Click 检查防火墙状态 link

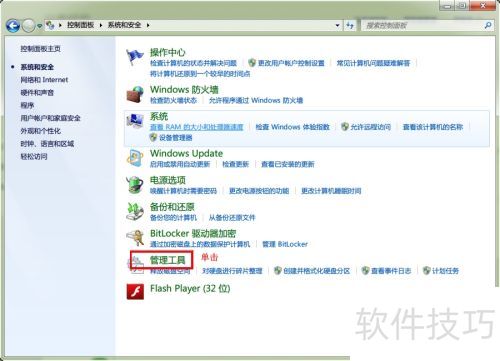pos(173,100)
